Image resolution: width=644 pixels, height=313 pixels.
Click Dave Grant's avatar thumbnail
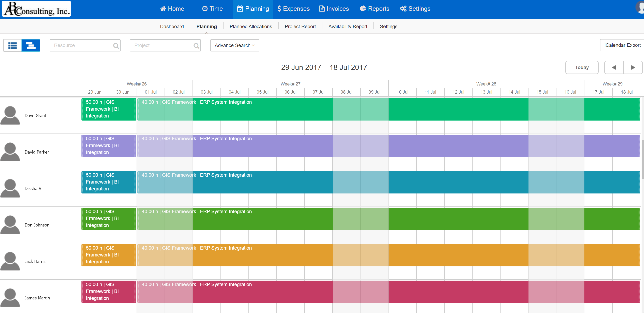tap(10, 115)
